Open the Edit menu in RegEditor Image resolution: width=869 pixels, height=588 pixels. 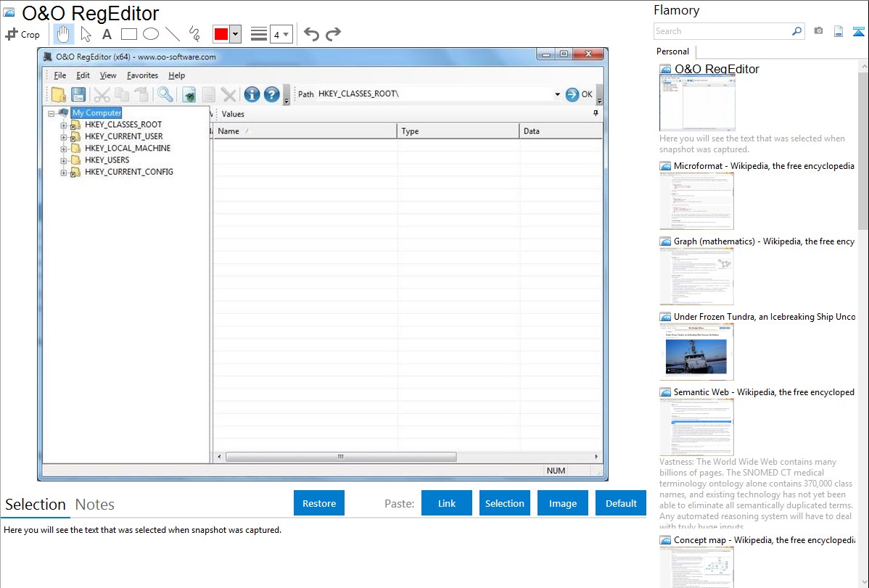(x=83, y=75)
